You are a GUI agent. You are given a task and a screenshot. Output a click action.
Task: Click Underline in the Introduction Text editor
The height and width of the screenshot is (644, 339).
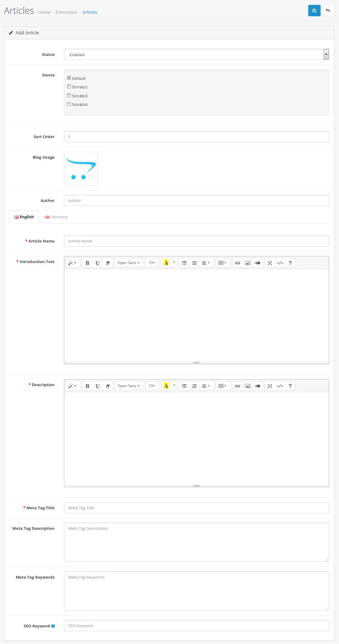tap(97, 263)
